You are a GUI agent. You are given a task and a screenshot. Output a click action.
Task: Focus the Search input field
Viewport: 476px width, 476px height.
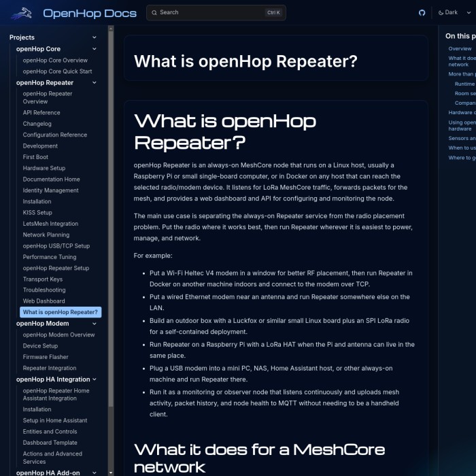tap(216, 12)
